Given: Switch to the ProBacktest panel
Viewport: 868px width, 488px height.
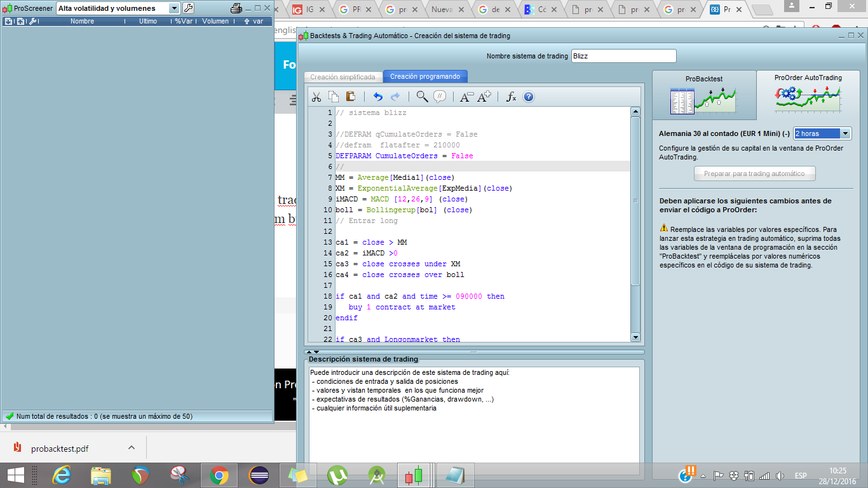Looking at the screenshot, I should pyautogui.click(x=703, y=94).
